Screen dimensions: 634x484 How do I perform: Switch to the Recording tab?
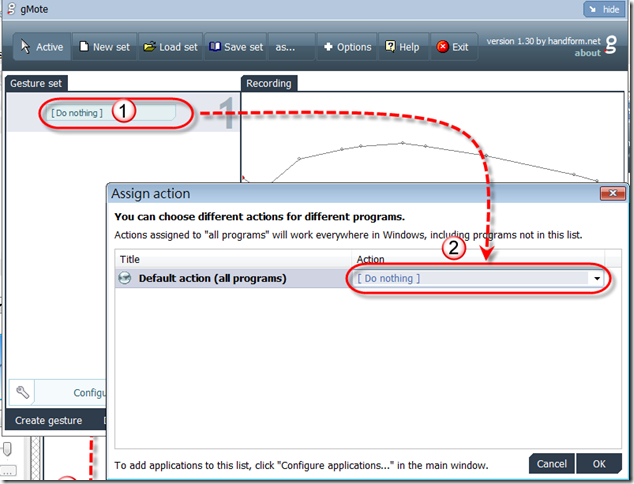[269, 83]
